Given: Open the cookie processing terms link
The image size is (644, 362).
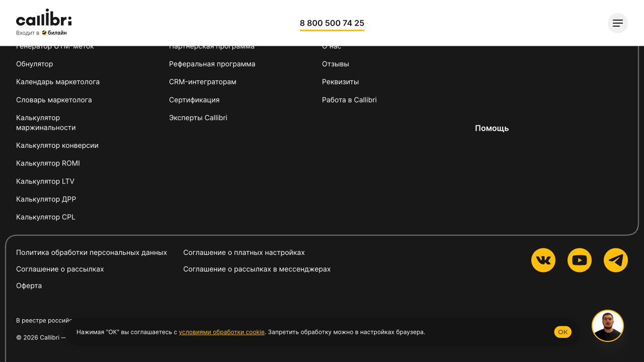Looking at the screenshot, I should tap(222, 332).
